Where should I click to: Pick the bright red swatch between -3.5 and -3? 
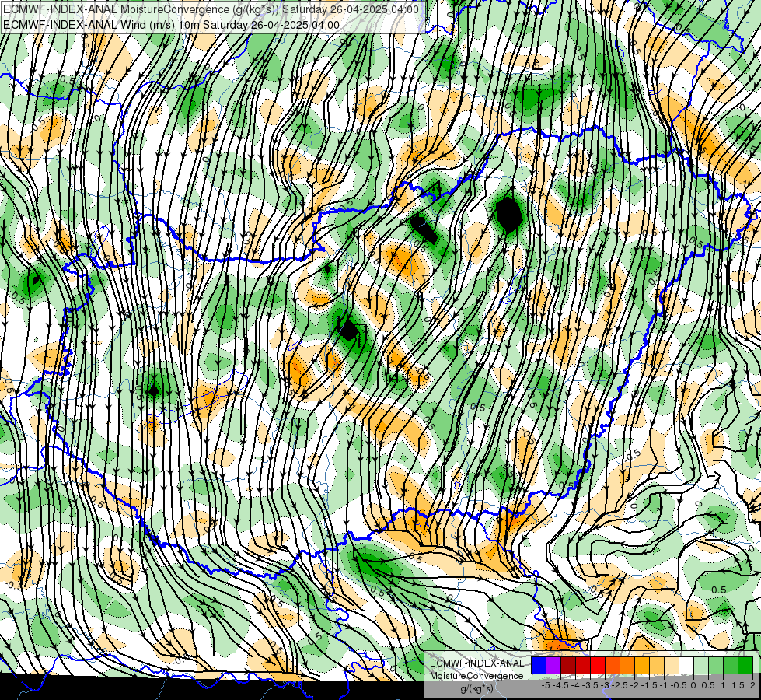click(x=598, y=665)
